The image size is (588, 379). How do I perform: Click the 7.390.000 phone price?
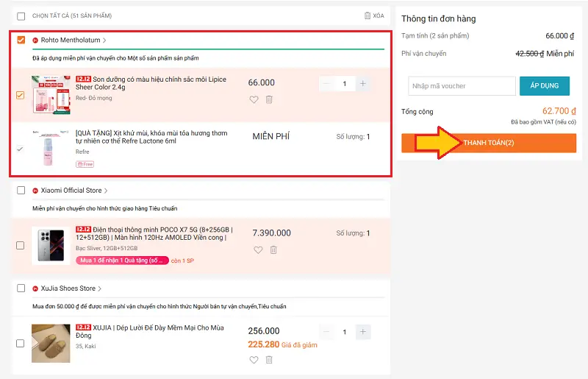coord(271,233)
